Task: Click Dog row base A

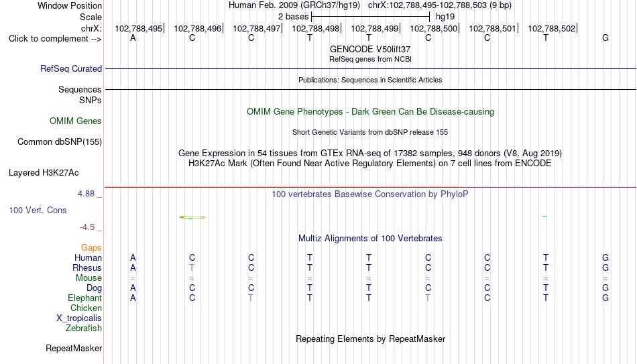Action: tap(133, 288)
